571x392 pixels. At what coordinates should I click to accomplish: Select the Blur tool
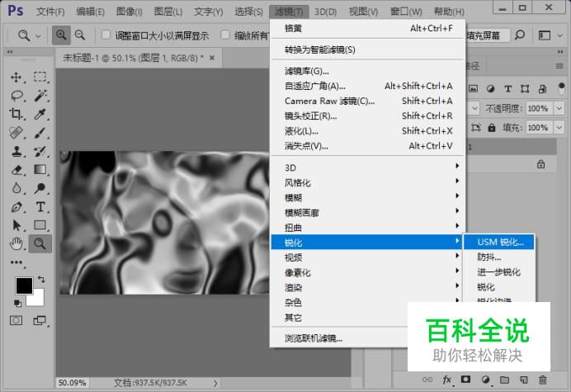(16, 188)
